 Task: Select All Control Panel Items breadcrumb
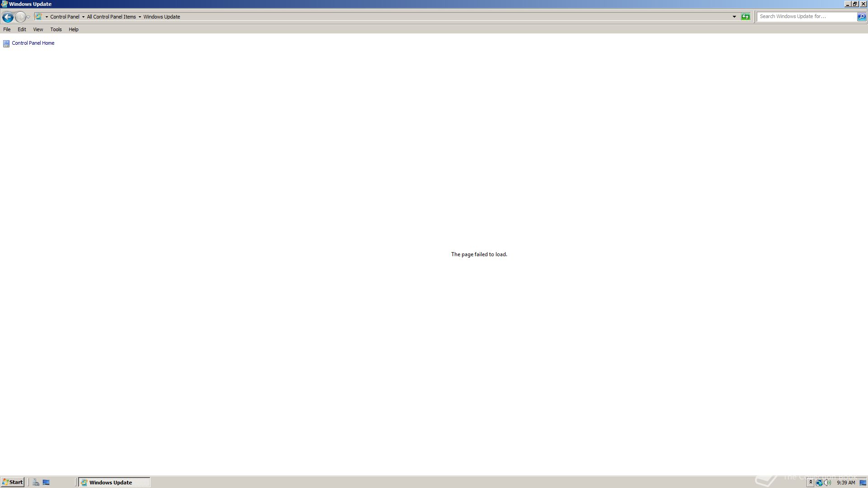tap(111, 17)
